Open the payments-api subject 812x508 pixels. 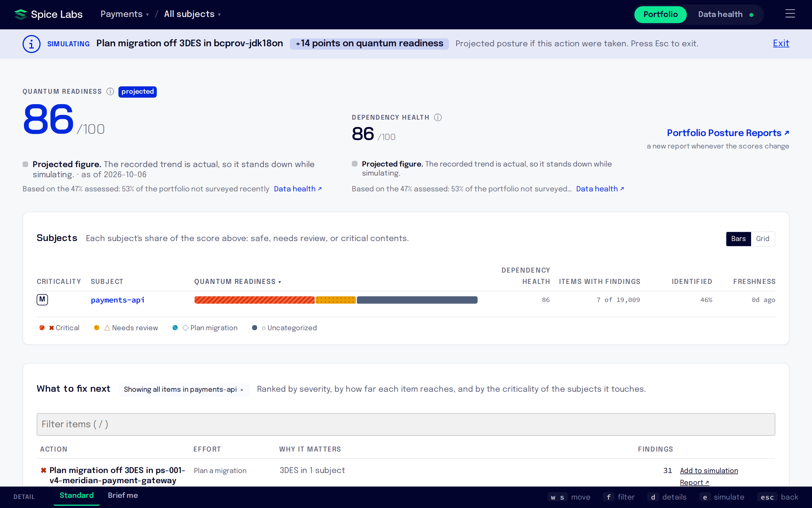pyautogui.click(x=118, y=300)
